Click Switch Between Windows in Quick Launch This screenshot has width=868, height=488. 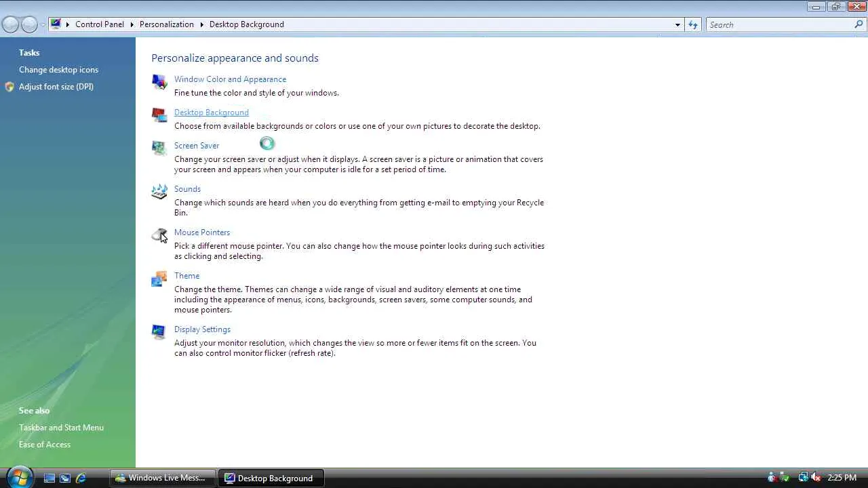click(65, 478)
